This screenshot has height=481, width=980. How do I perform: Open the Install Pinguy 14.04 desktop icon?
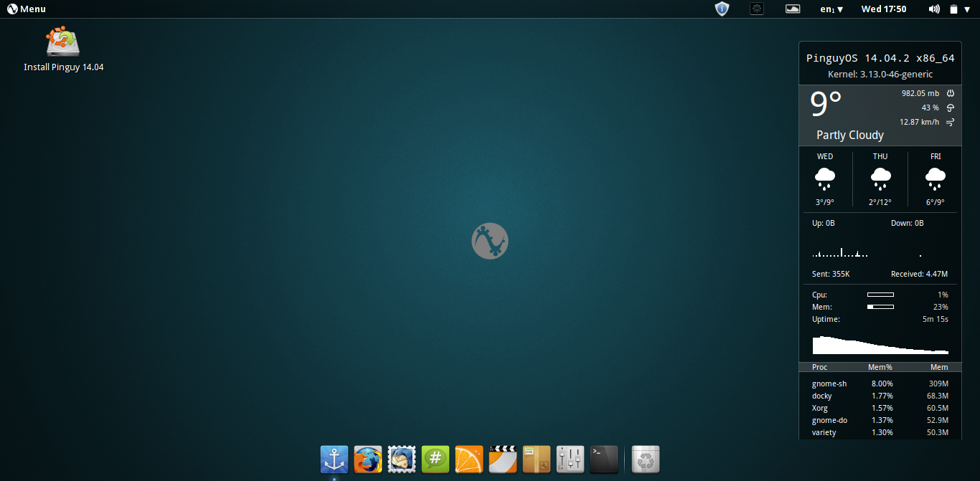[63, 49]
